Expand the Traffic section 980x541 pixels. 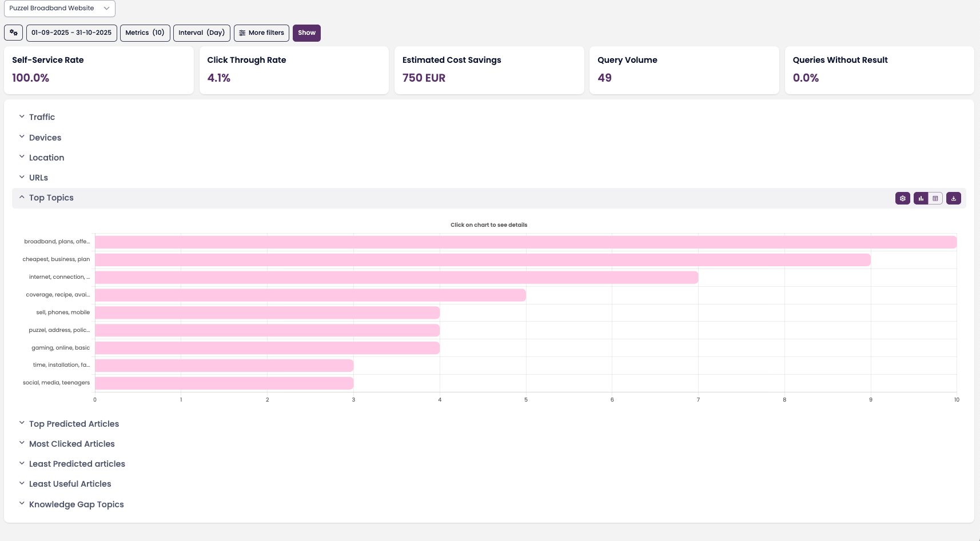click(42, 117)
